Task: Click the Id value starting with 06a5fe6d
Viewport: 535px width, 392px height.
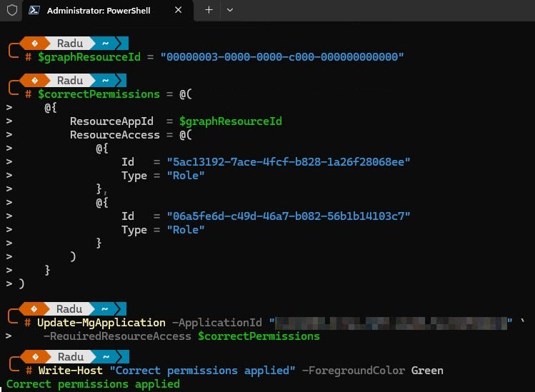Action: 288,216
